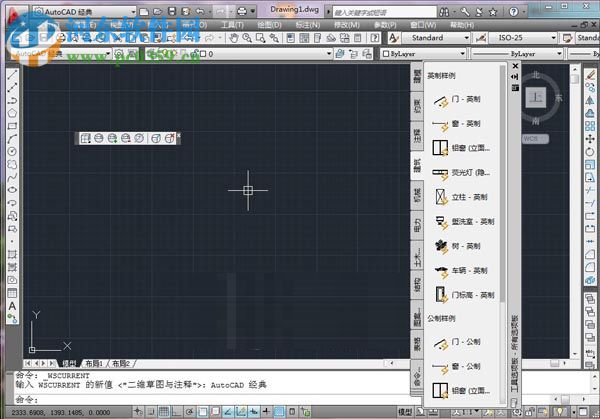Select the Spline draw tool

tap(12, 177)
